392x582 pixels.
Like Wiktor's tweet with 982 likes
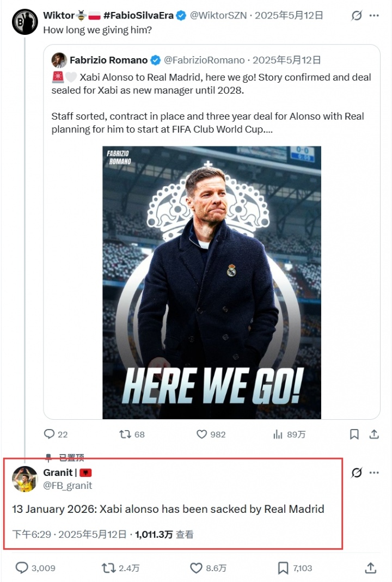pos(202,434)
